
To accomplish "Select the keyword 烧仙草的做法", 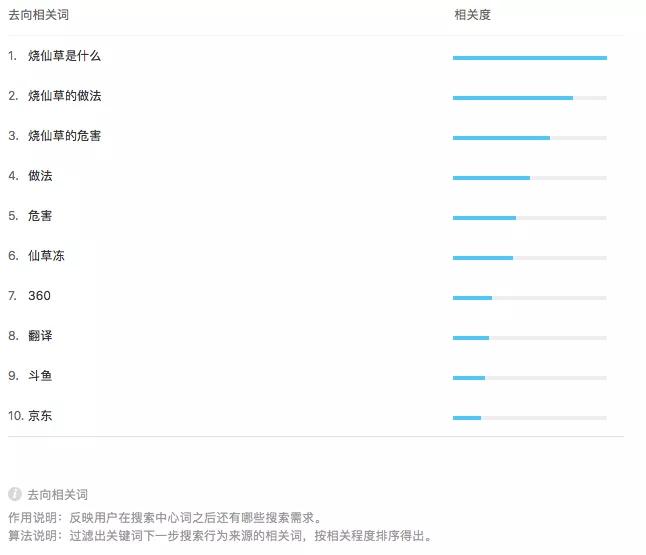I will pyautogui.click(x=64, y=96).
